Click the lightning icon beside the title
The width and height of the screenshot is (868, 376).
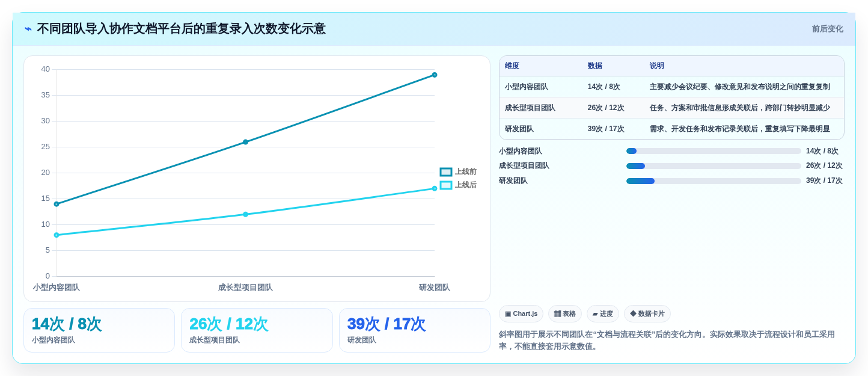tap(28, 29)
